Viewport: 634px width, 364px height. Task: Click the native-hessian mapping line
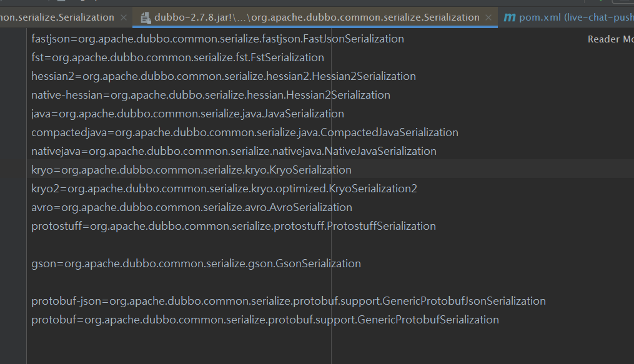211,95
